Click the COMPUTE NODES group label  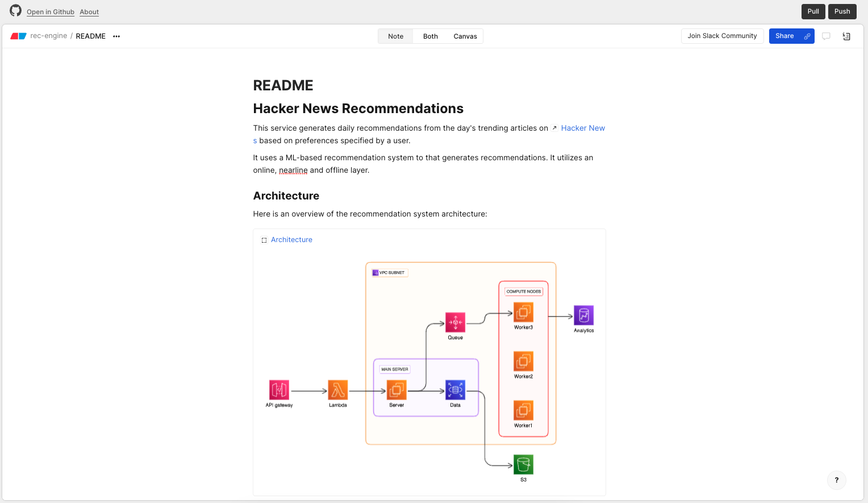click(524, 292)
